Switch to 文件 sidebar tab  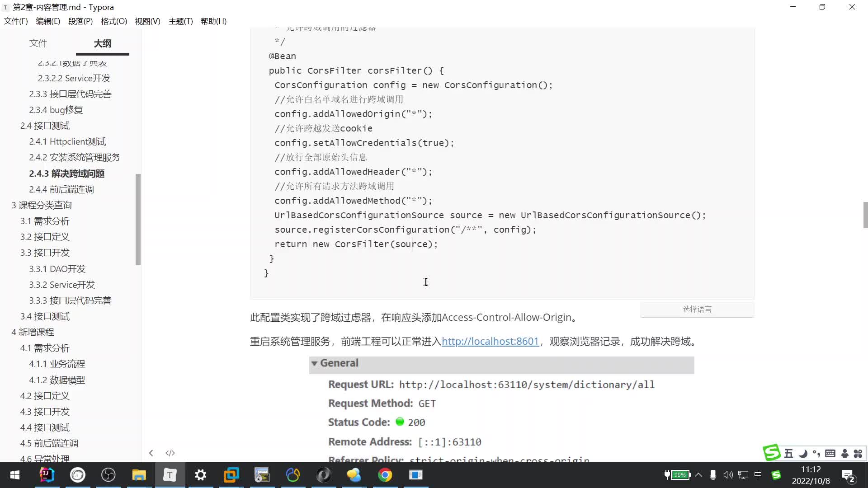click(x=38, y=43)
